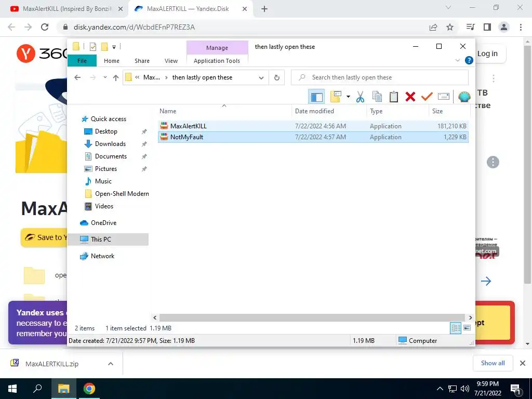Open dropdown arrow next to folder options icon
Screen dimensions: 532x399
[348, 97]
